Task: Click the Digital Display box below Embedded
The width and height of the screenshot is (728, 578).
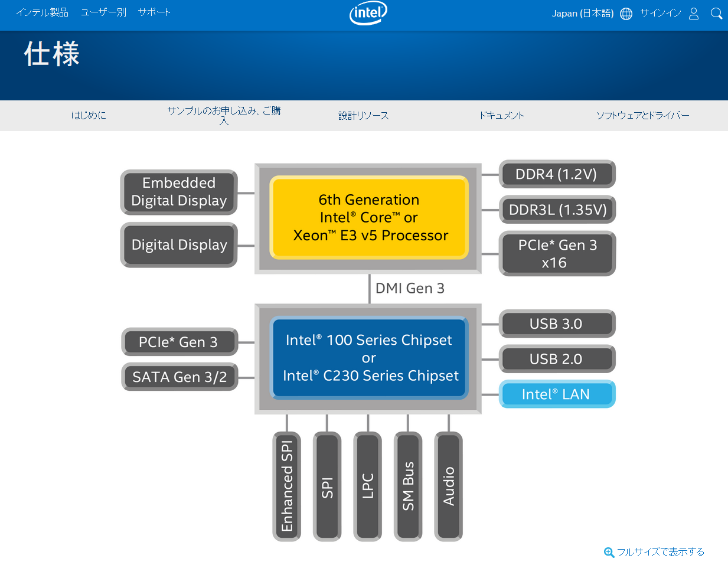Action: (179, 245)
